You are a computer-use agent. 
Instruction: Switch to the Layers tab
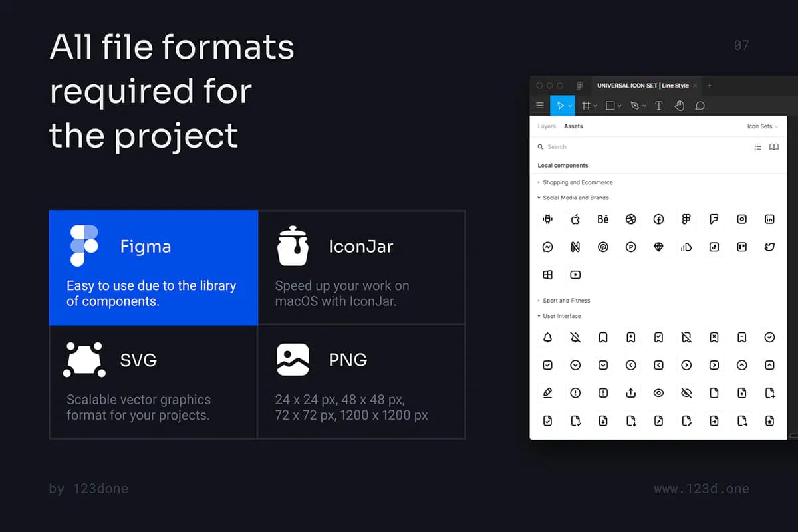[547, 126]
